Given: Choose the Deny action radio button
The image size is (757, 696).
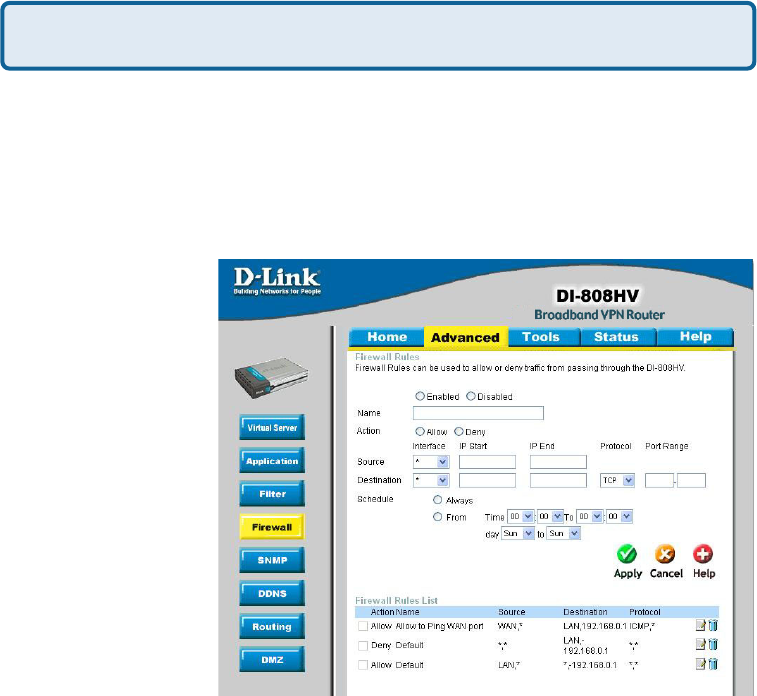Looking at the screenshot, I should (459, 432).
